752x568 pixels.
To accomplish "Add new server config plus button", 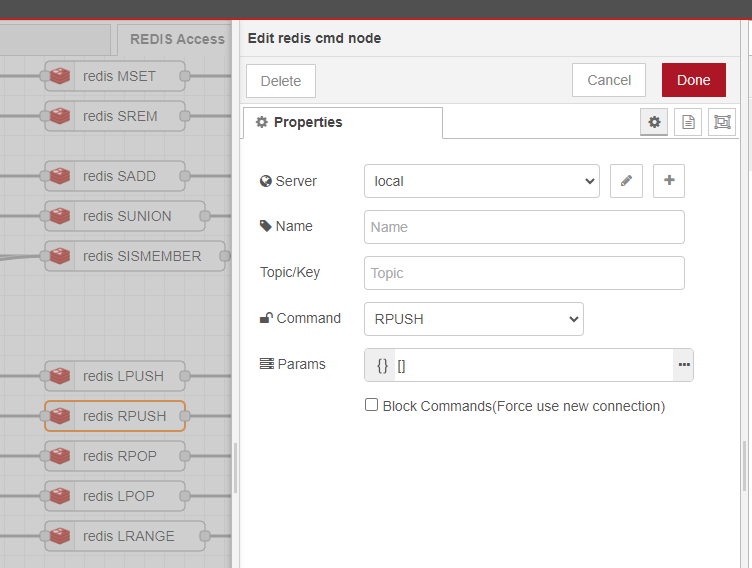I will [669, 181].
